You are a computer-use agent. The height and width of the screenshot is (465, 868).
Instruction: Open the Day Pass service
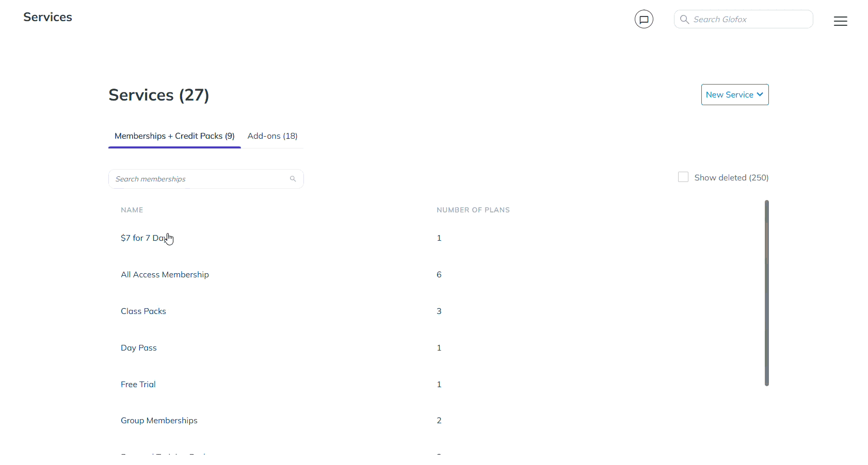pos(139,348)
